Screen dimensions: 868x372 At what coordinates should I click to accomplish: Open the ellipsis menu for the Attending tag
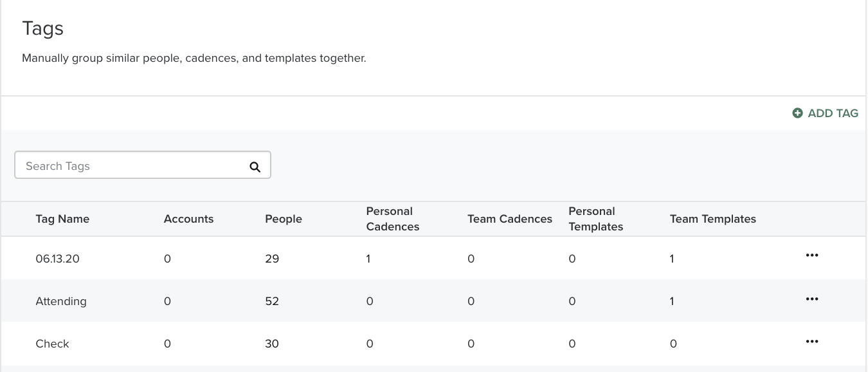(811, 298)
